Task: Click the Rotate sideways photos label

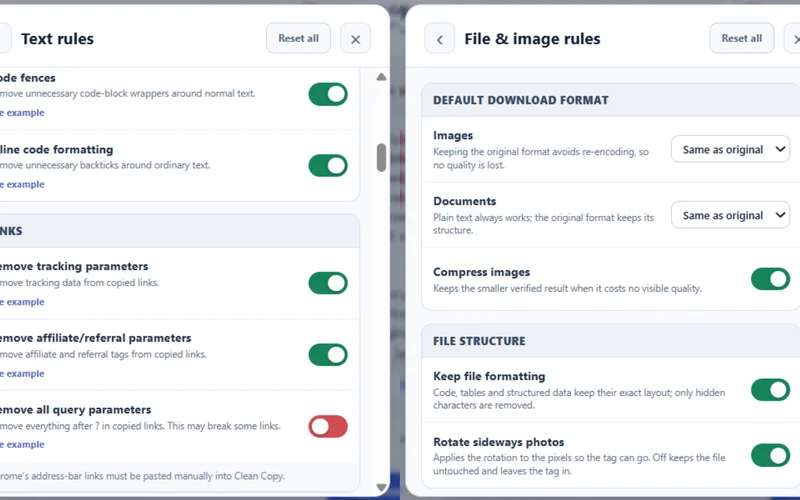Action: click(498, 442)
